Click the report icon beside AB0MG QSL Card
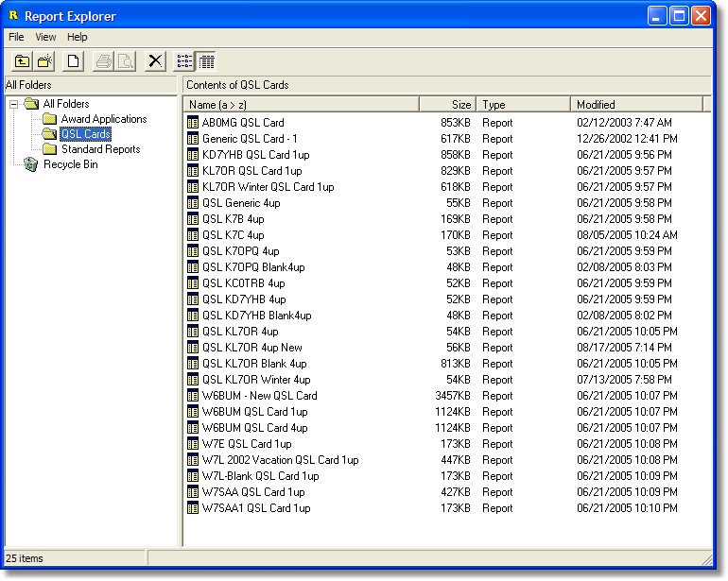The width and height of the screenshot is (728, 581). [193, 123]
